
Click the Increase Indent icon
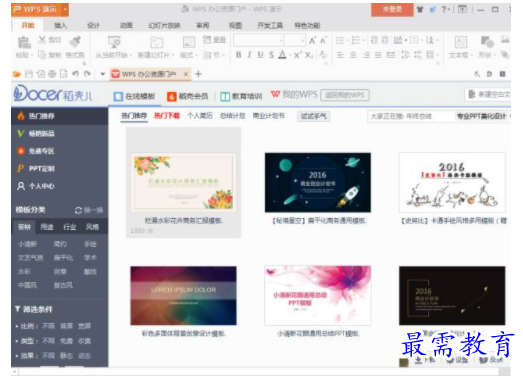(x=385, y=40)
